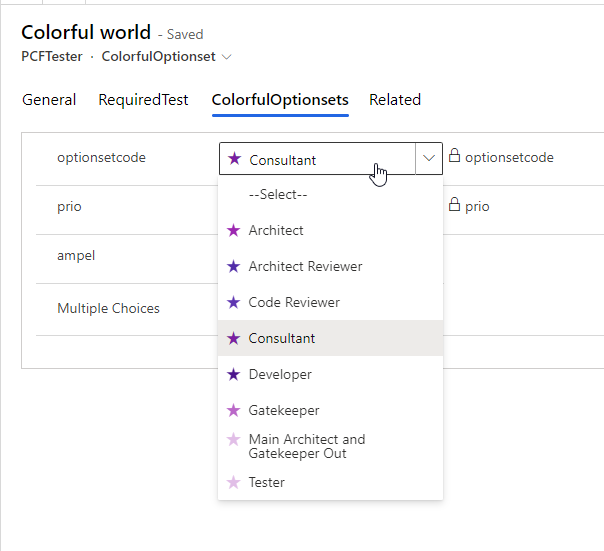Click the Multiple Choices field label
The width and height of the screenshot is (604, 551).
[108, 308]
